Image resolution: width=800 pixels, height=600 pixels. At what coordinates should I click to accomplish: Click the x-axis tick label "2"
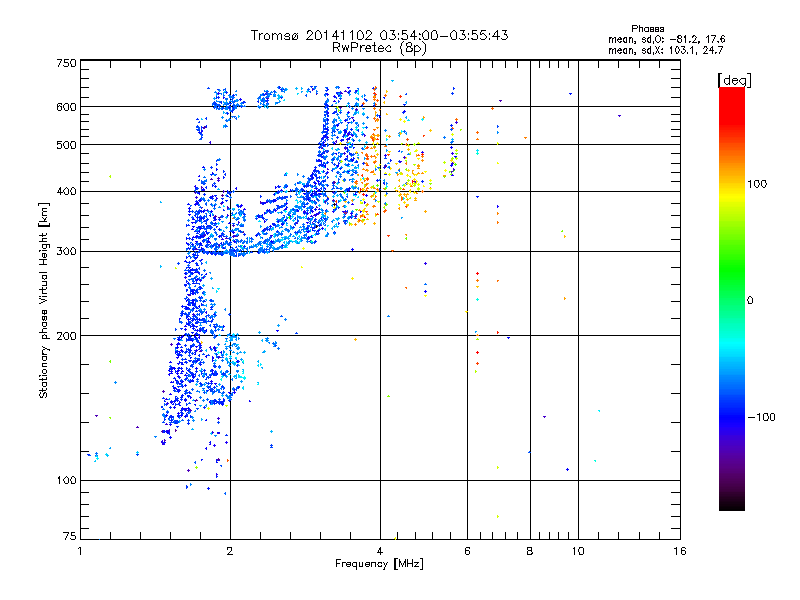pos(230,551)
